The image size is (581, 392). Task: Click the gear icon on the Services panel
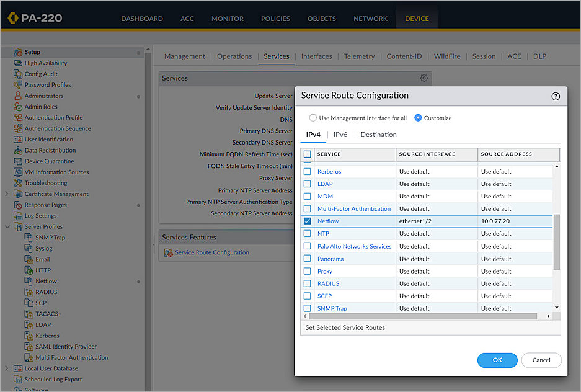coord(424,78)
